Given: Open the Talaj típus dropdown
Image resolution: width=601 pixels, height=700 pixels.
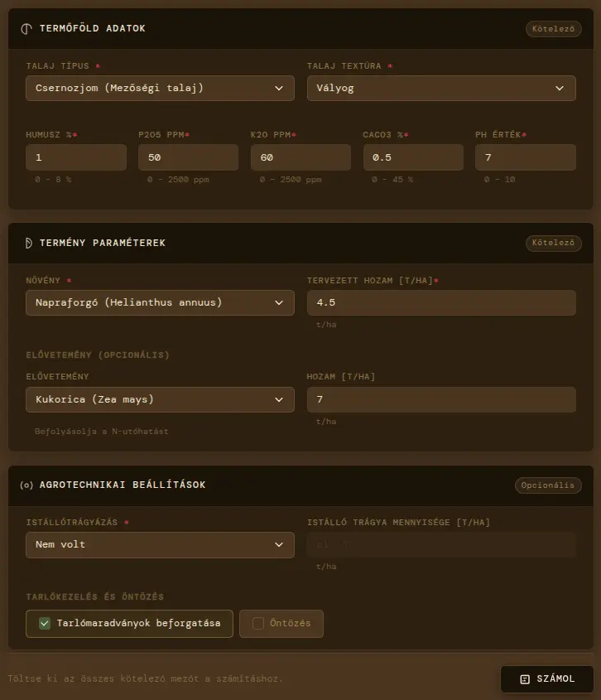Looking at the screenshot, I should (160, 88).
